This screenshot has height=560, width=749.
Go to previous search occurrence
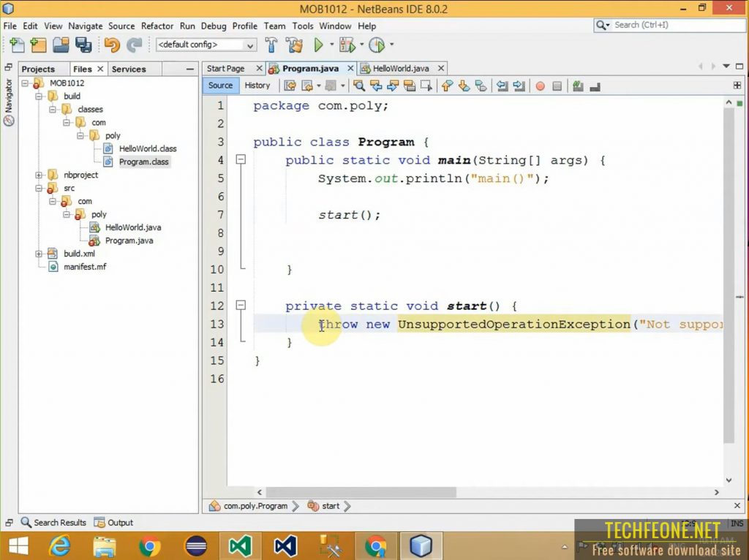click(376, 86)
